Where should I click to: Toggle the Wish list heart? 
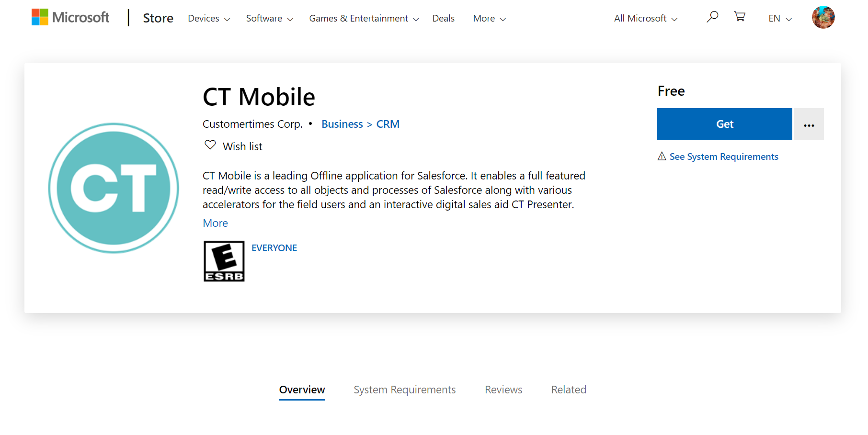tap(210, 145)
